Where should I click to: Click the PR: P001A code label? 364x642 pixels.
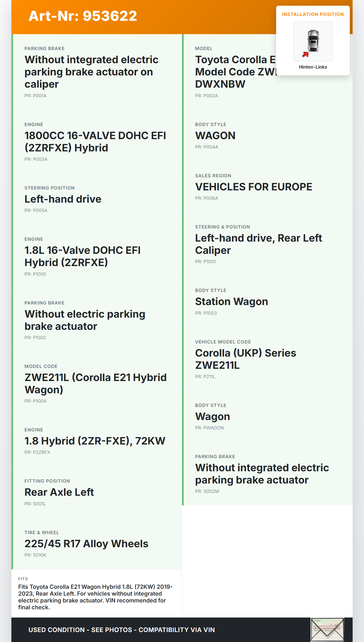pyautogui.click(x=36, y=96)
